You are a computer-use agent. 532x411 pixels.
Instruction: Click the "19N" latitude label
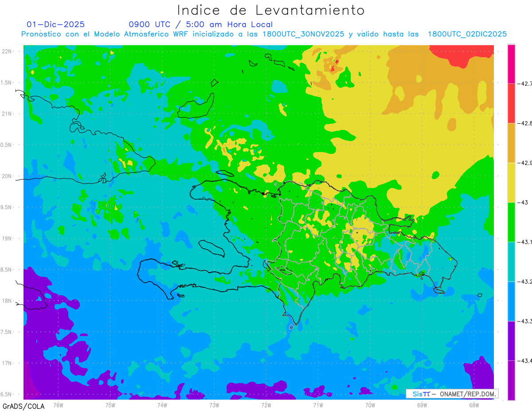7,239
